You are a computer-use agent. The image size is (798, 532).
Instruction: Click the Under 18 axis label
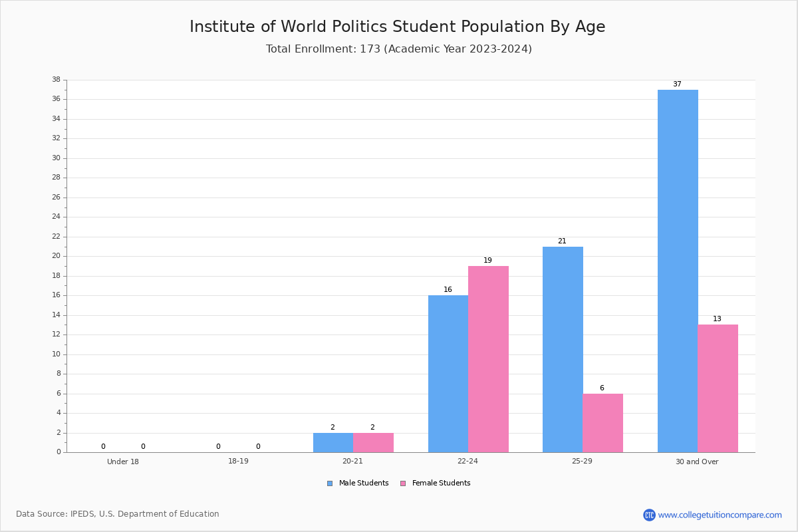click(123, 462)
